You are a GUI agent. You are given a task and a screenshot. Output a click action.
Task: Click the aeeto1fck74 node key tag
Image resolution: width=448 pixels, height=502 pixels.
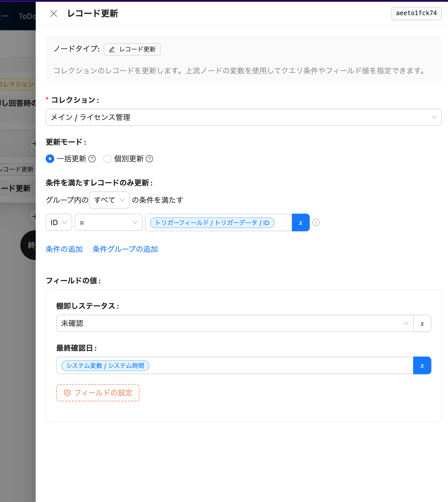[416, 13]
